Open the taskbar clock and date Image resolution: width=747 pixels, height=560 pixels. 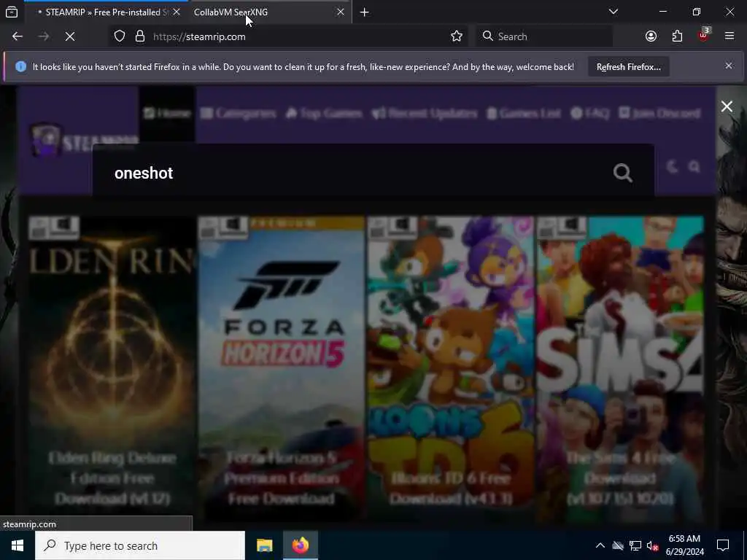pos(684,545)
